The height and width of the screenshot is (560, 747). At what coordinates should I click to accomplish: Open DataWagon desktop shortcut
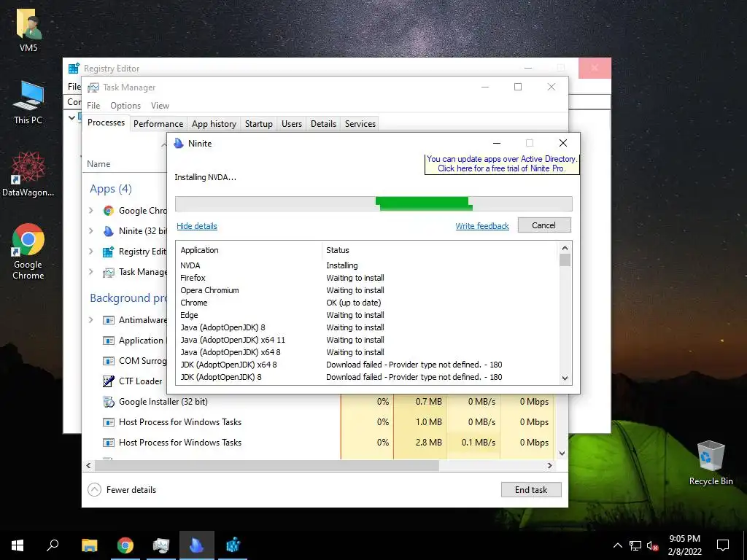(28, 174)
